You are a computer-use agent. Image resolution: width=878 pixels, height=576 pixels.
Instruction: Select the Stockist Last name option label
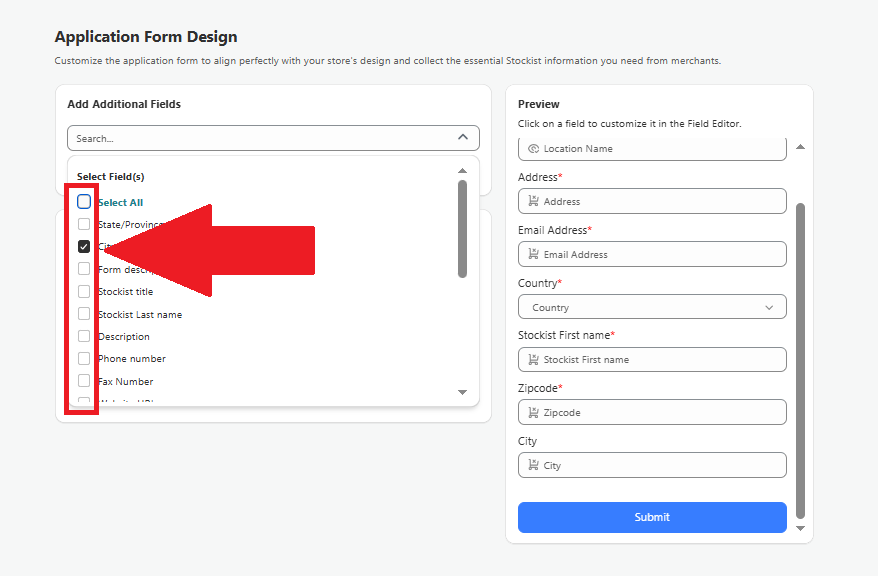(140, 314)
